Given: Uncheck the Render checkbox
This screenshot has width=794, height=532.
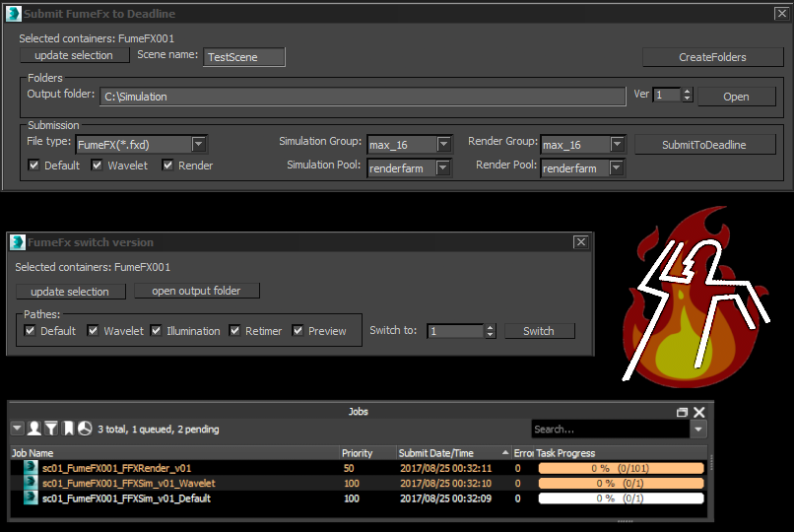Looking at the screenshot, I should 167,165.
